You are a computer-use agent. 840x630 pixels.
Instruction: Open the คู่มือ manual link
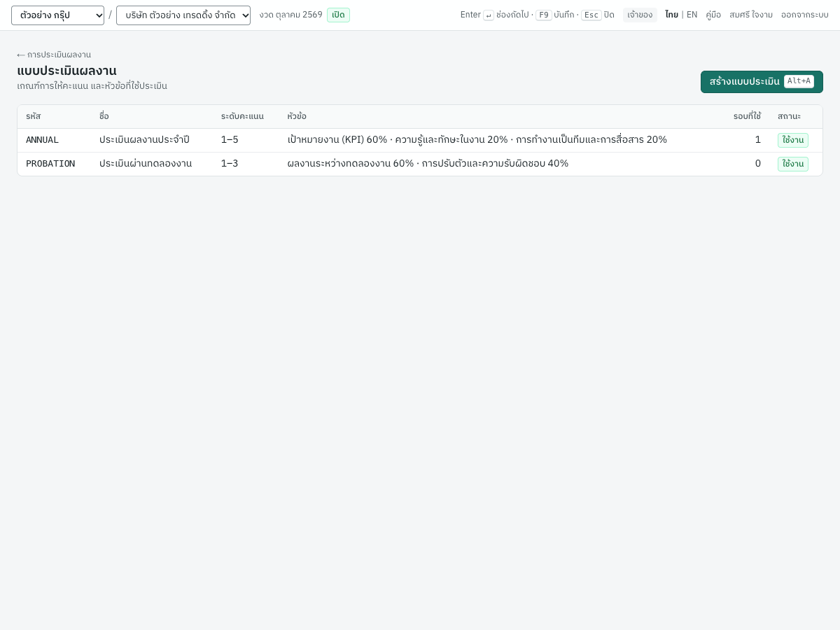[713, 15]
